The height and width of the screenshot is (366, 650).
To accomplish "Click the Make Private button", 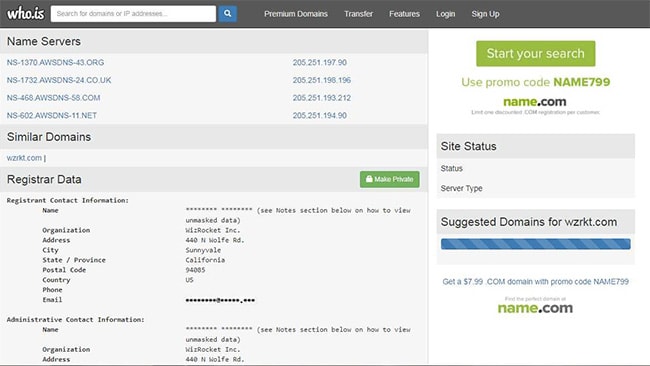I will pos(390,179).
